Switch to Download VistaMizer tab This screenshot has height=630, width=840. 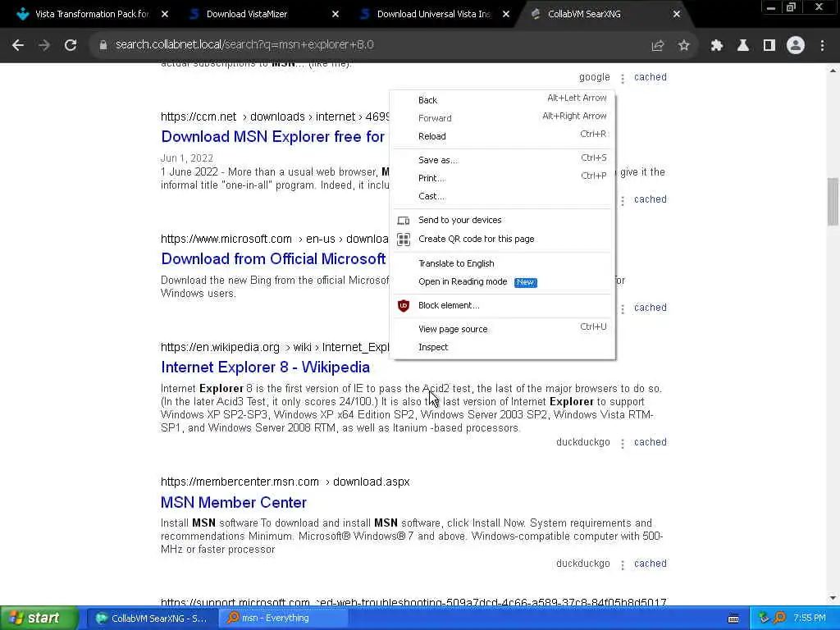pyautogui.click(x=262, y=15)
